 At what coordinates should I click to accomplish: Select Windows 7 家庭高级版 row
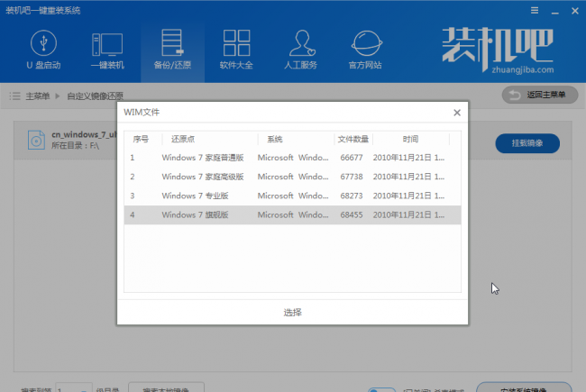point(292,177)
